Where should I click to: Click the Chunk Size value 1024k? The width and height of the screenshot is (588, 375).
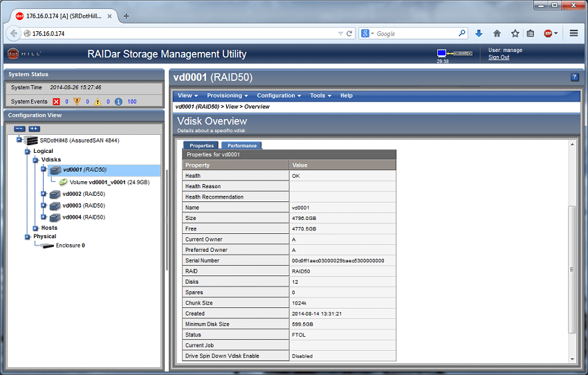[299, 303]
